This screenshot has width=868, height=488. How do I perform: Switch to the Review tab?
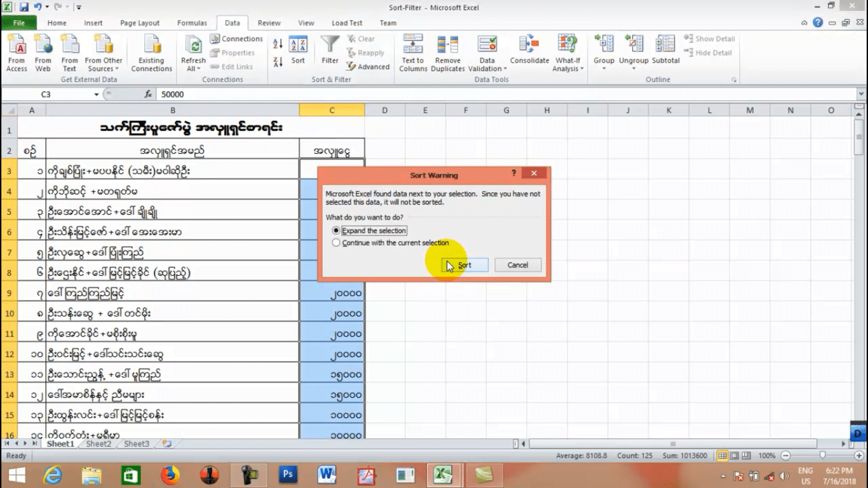(x=269, y=23)
